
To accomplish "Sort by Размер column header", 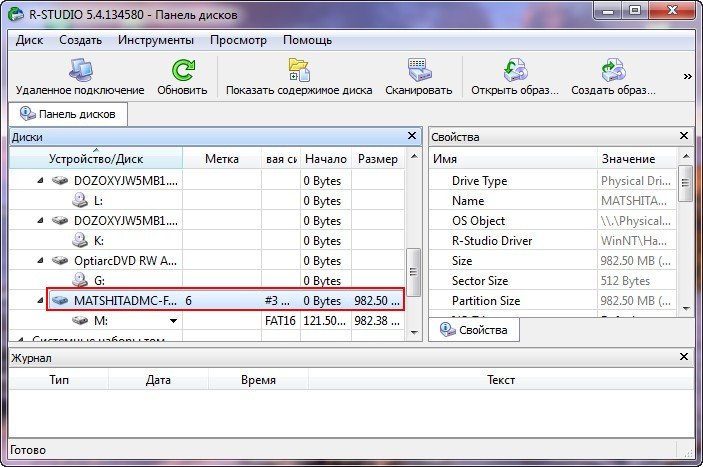I will coord(378,159).
